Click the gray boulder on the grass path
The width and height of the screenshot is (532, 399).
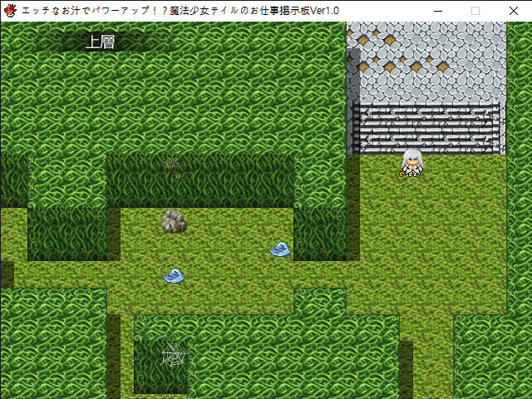(x=174, y=221)
